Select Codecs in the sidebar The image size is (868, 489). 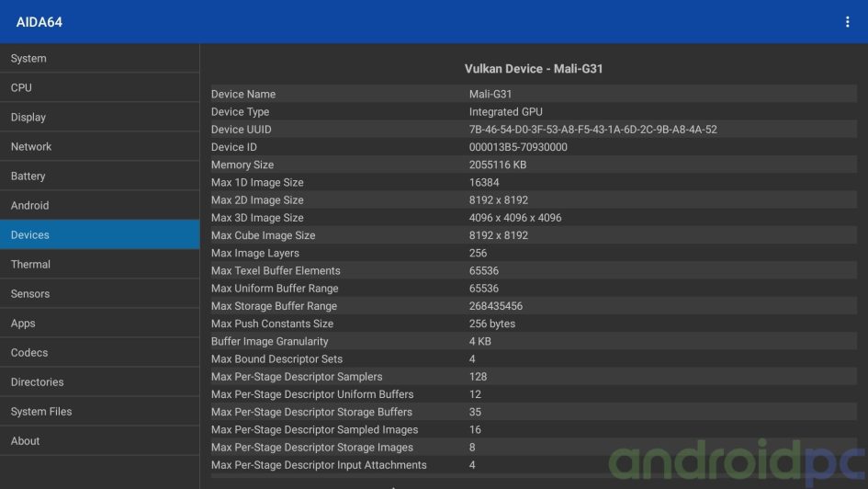coord(99,352)
